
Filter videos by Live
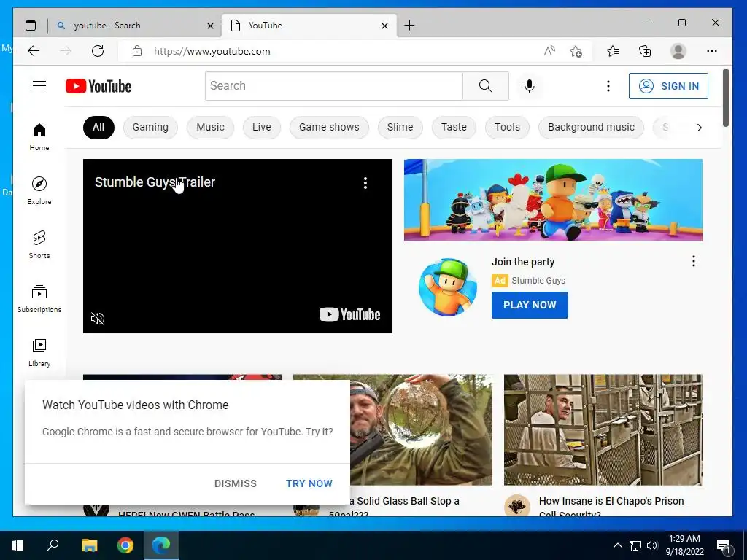pos(262,127)
